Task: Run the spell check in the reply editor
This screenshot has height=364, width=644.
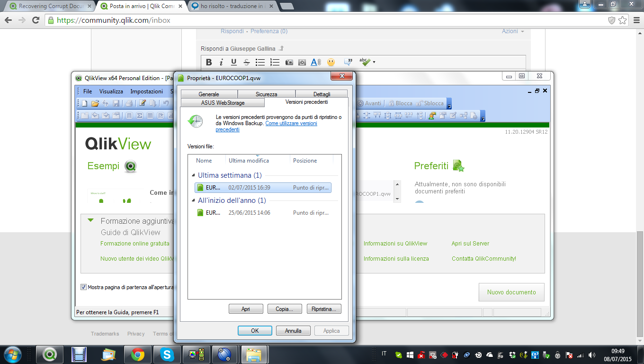Action: pos(365,62)
